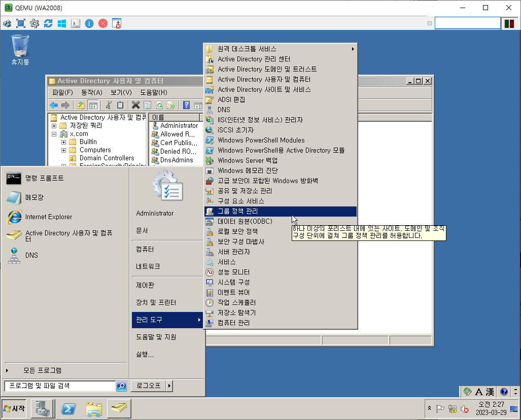Click 성능 모니터 icon
Viewport: 521px width, 420px height.
coord(210,272)
